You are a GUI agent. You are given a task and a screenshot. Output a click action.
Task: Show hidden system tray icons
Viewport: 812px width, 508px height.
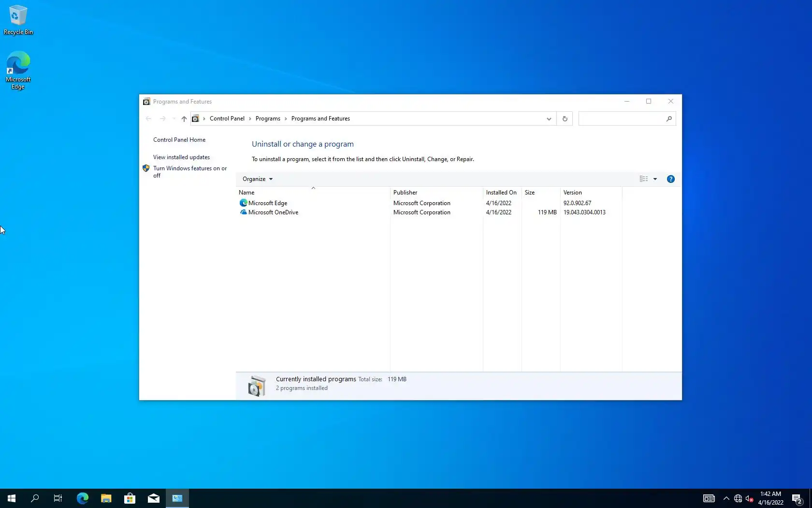pos(726,498)
